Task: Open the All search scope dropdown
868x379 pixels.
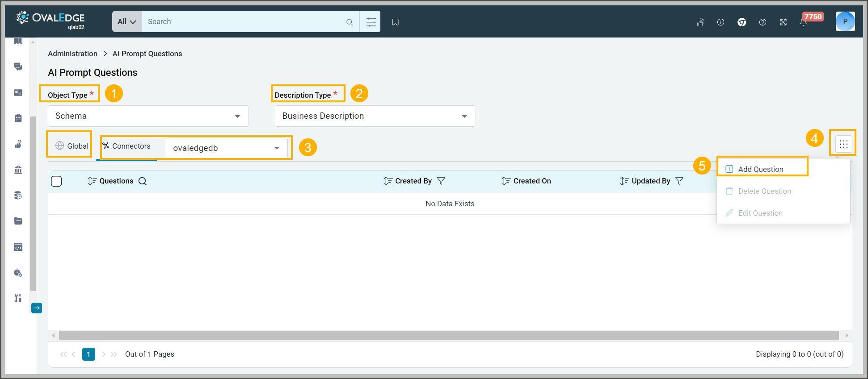Action: [x=127, y=22]
